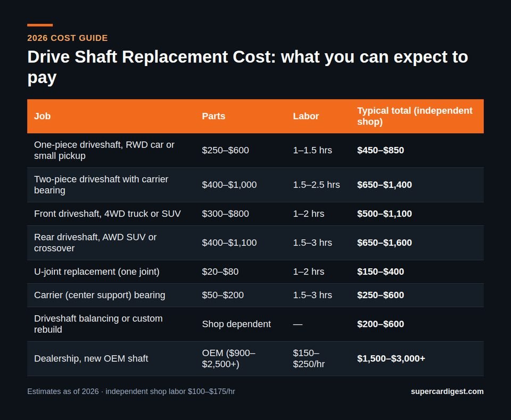This screenshot has height=420, width=511.
Task: Click the '$300–$800' parts cell
Action: tap(225, 214)
